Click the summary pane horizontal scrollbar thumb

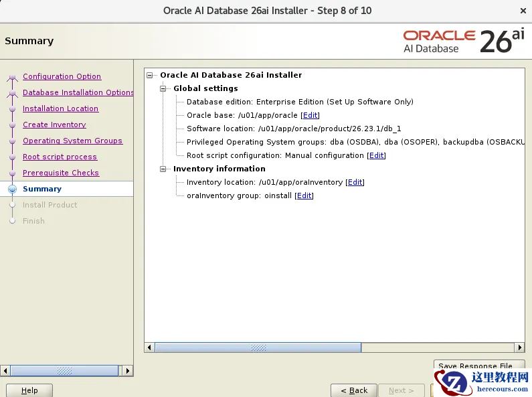tap(258, 347)
